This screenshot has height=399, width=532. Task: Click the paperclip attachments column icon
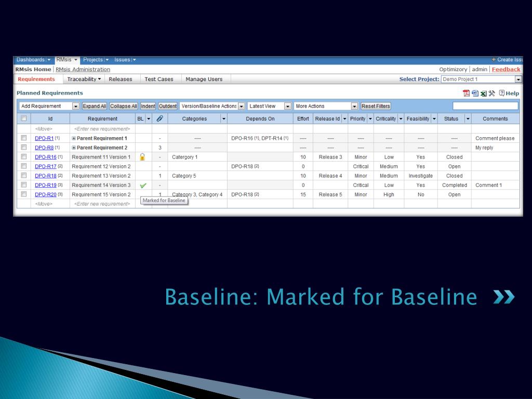click(x=159, y=118)
